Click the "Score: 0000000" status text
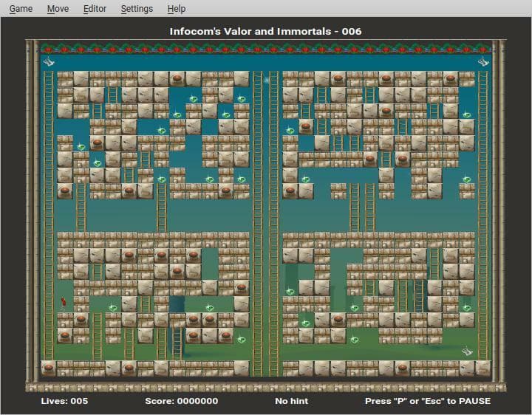 (x=182, y=401)
